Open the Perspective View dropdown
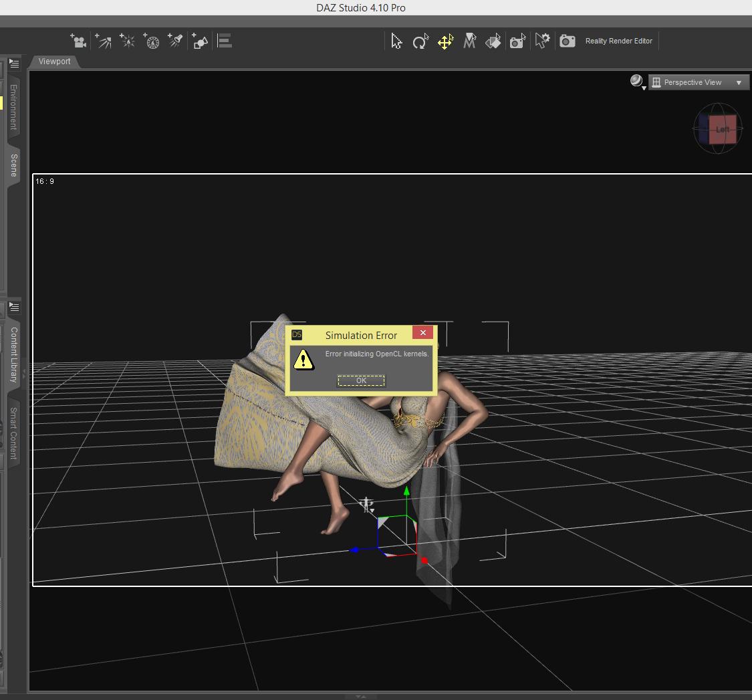The image size is (752, 700). coord(699,82)
